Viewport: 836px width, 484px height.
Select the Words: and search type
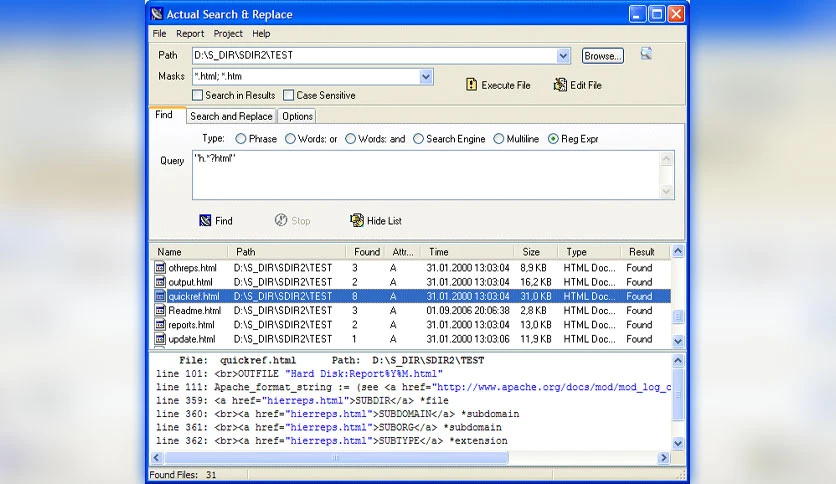tap(350, 139)
